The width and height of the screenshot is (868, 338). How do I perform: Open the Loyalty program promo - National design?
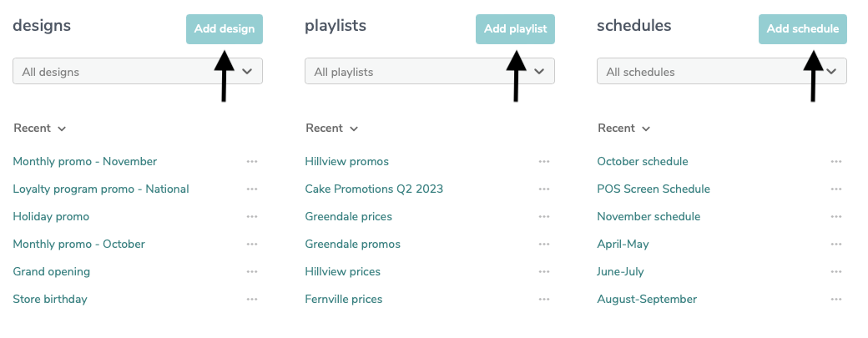tap(101, 189)
